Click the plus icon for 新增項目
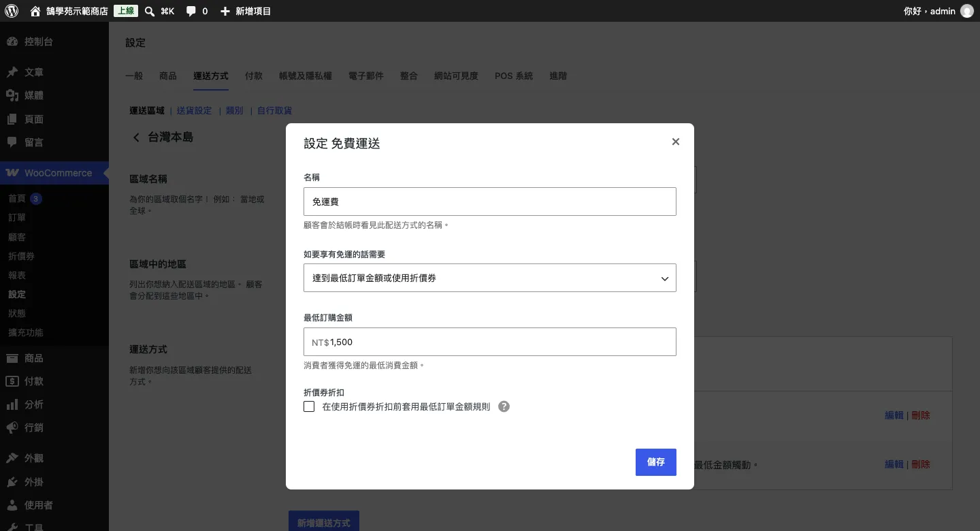 [225, 11]
